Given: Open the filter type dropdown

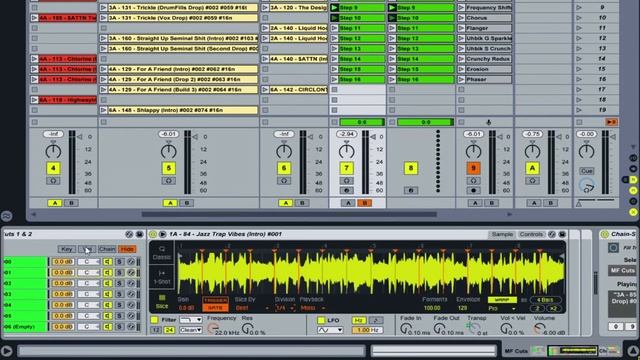Looking at the screenshot, I should tap(191, 320).
